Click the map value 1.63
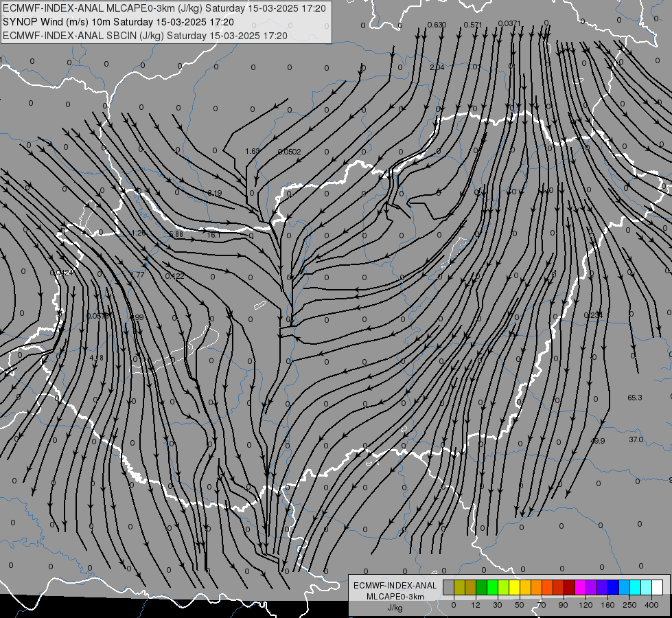Viewport: 672px width, 618px height. (253, 151)
